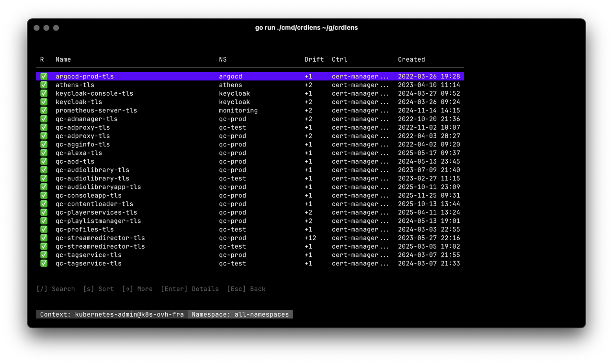Click the readiness icon for qc-alexa-tls
Image resolution: width=613 pixels, height=364 pixels.
tap(43, 153)
